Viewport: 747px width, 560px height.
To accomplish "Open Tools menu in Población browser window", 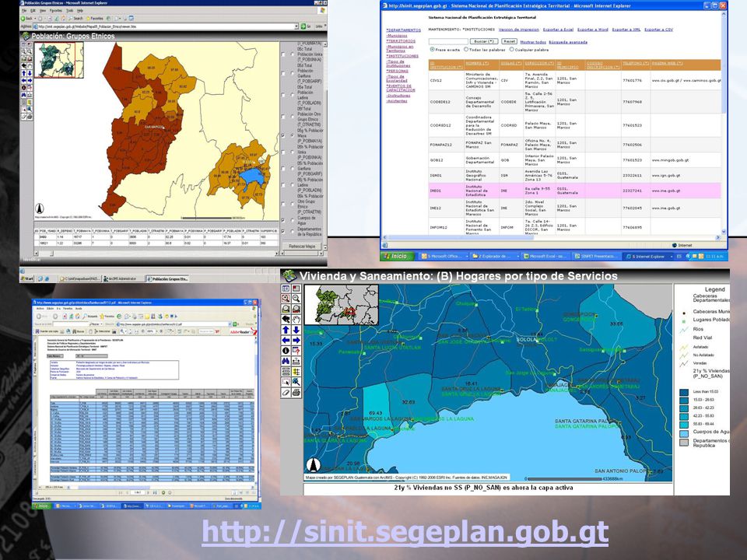I will 69,10.
